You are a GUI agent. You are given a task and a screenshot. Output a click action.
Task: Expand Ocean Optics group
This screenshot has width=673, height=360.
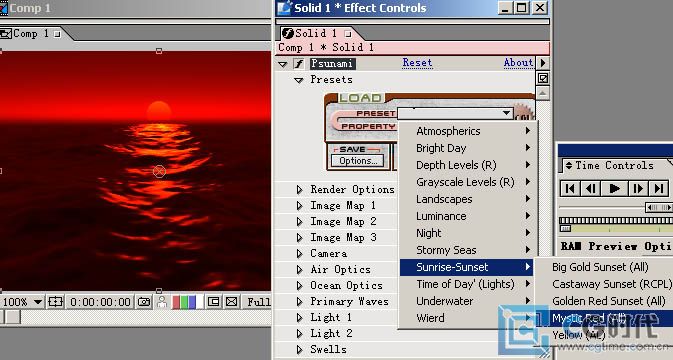[x=299, y=285]
